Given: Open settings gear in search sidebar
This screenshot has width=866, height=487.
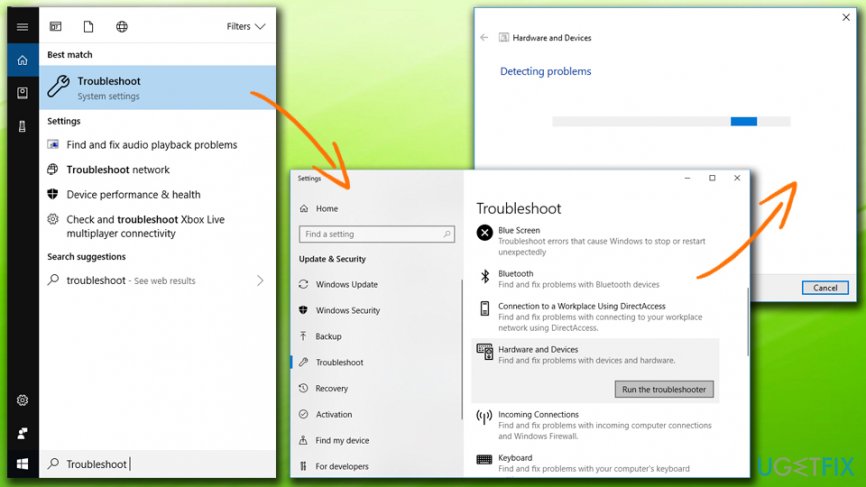Looking at the screenshot, I should click(x=23, y=400).
